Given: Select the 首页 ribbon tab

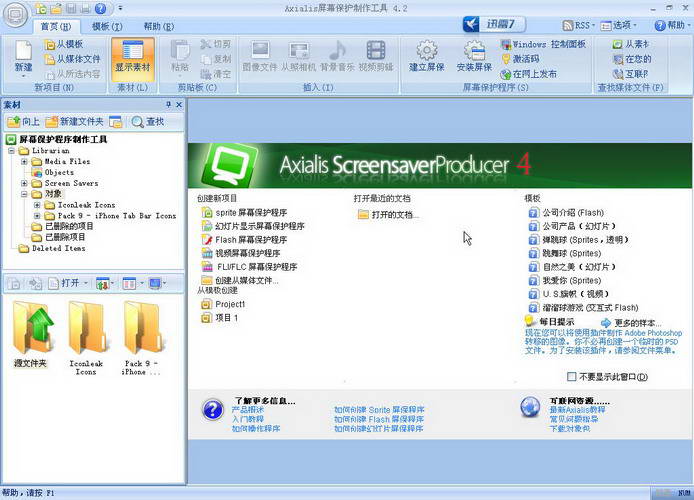Looking at the screenshot, I should (56, 27).
